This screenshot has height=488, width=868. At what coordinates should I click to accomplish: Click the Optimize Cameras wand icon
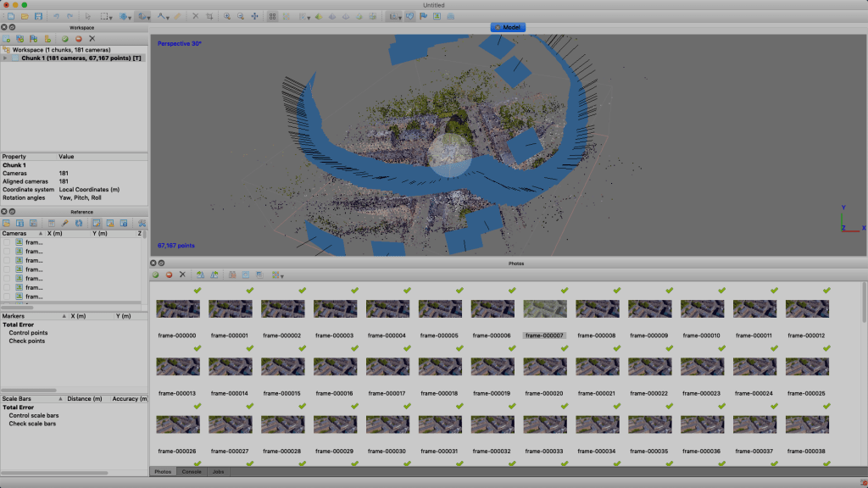click(x=64, y=223)
